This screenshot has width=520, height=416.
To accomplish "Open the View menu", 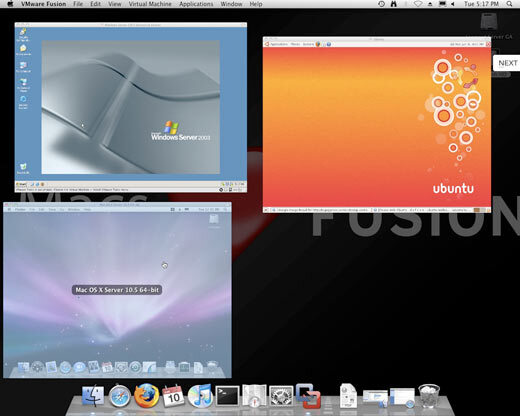I will click(x=115, y=4).
